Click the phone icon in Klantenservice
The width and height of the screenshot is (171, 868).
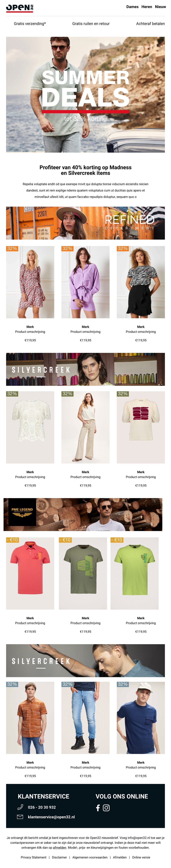[20, 807]
